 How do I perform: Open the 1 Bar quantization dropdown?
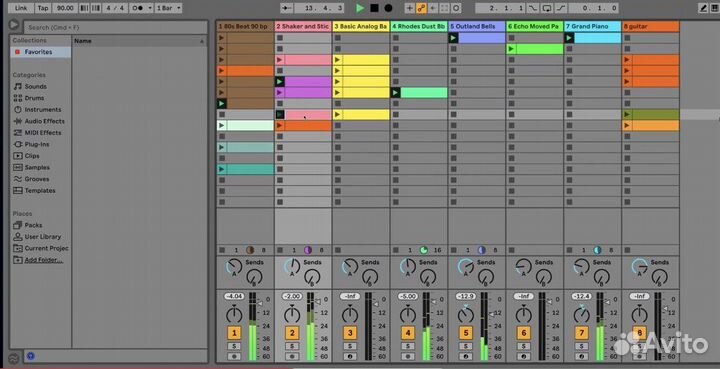[169, 8]
